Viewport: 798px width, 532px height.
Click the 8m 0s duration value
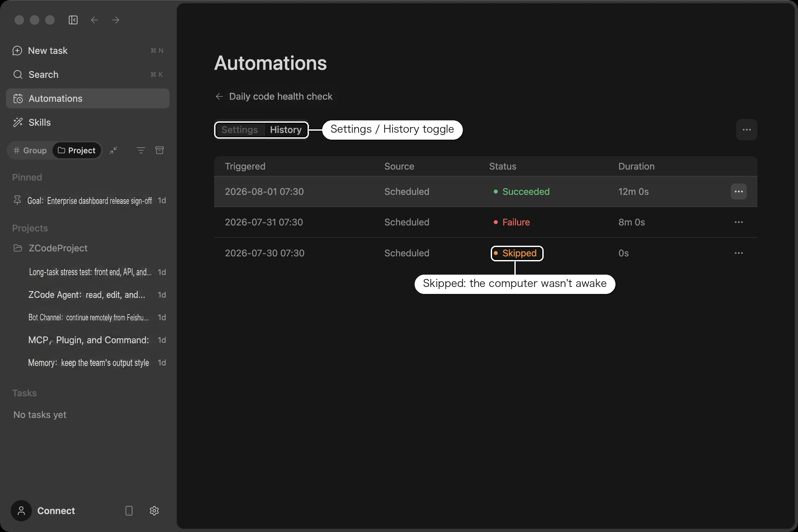coord(631,222)
